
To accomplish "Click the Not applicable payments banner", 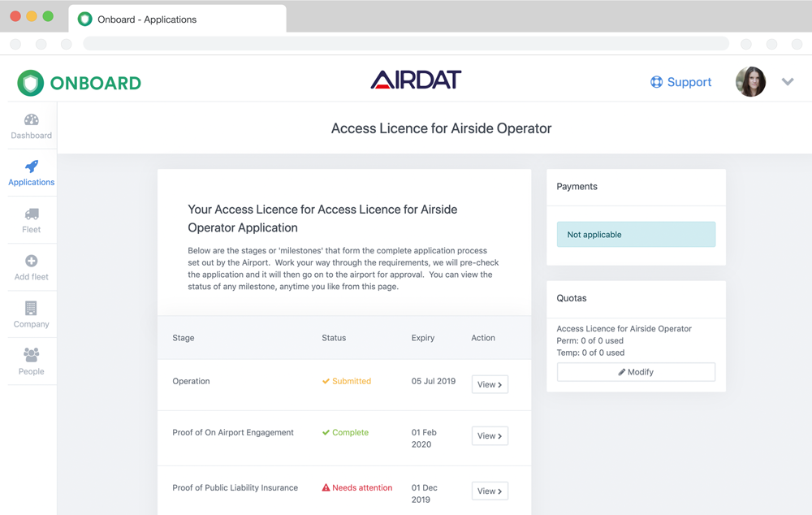I will pyautogui.click(x=636, y=235).
